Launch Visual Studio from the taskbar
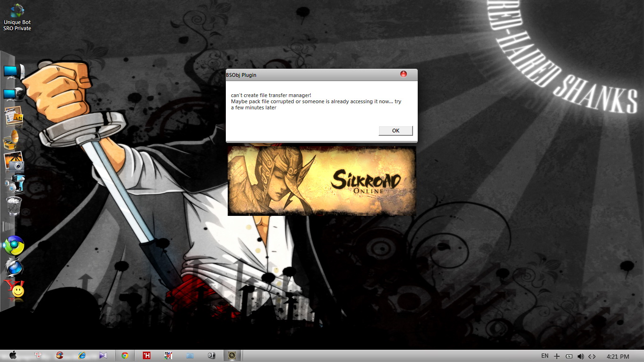This screenshot has height=362, width=644. click(x=104, y=356)
